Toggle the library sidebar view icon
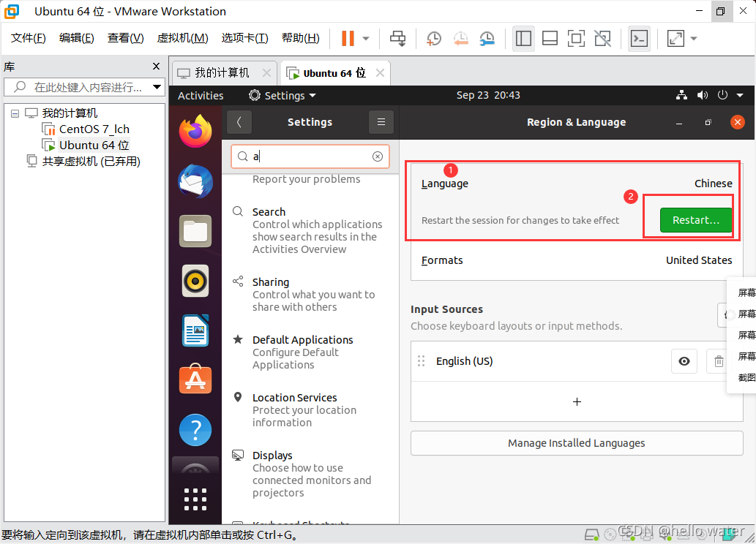756x544 pixels. (x=523, y=39)
